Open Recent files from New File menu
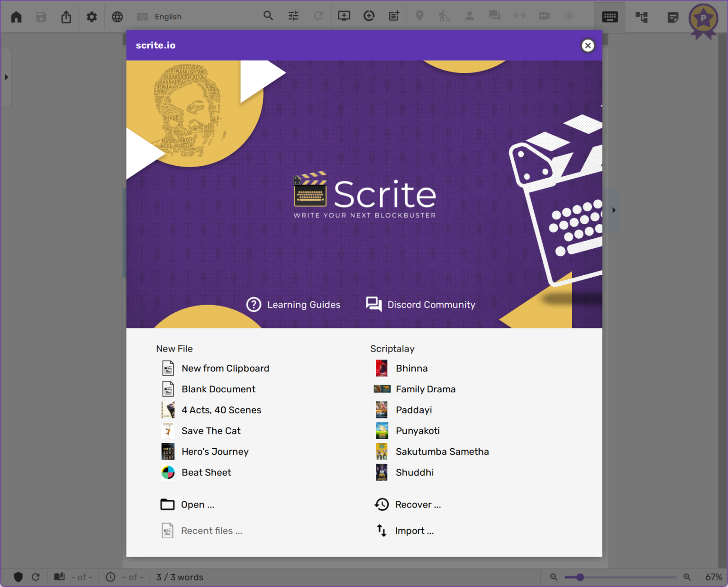This screenshot has height=587, width=728. pyautogui.click(x=211, y=531)
